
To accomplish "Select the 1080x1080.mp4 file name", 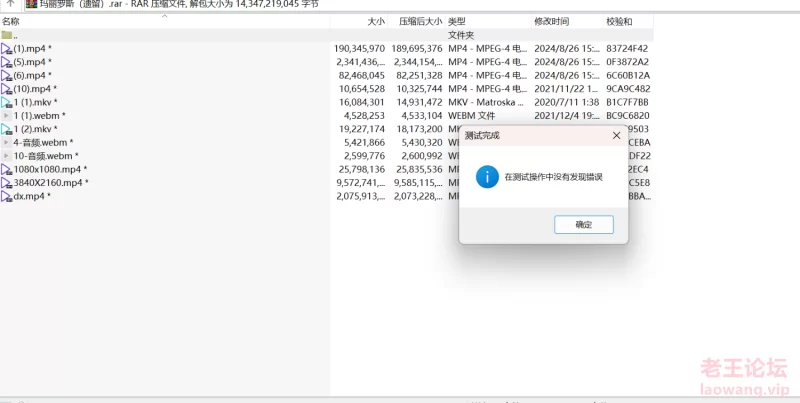I will click(x=47, y=170).
